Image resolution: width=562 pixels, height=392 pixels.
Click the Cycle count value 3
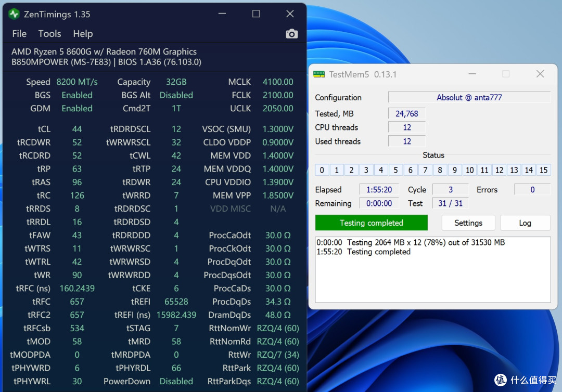tap(451, 189)
